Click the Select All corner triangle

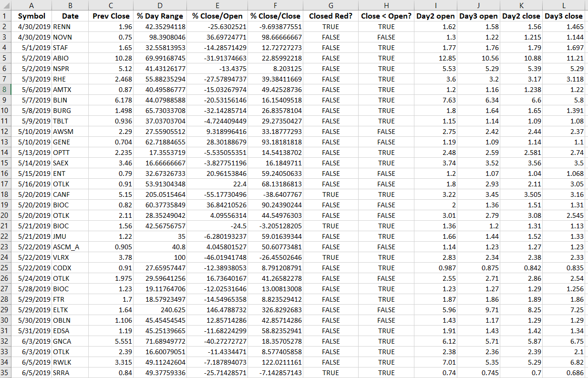6,5
